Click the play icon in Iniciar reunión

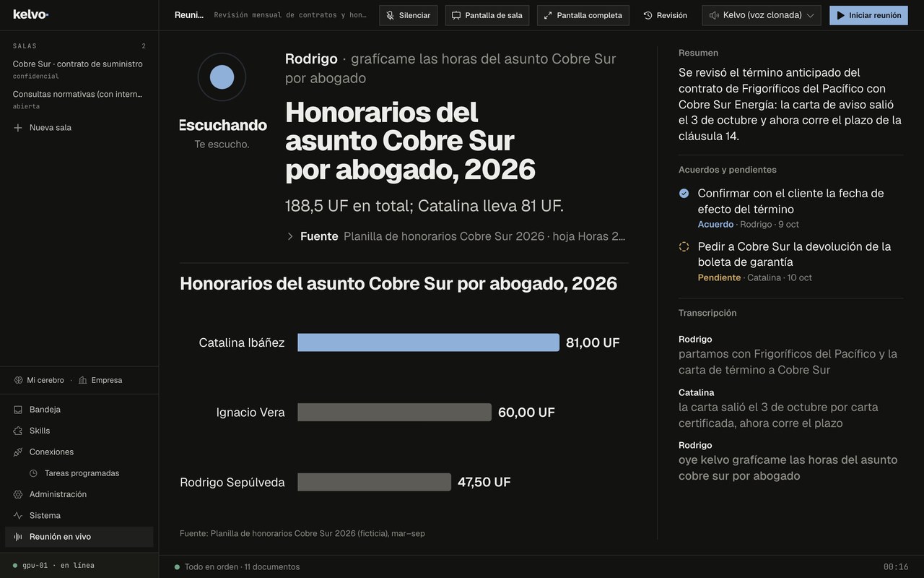click(840, 15)
